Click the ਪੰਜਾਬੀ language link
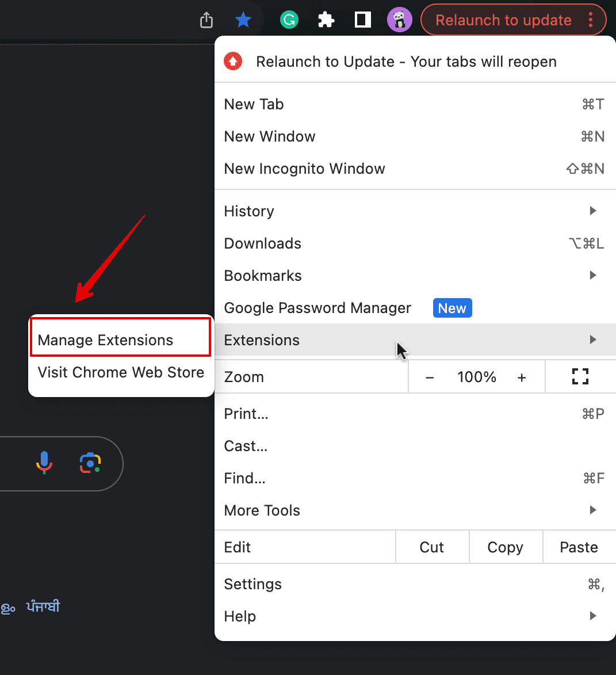The height and width of the screenshot is (675, 616). pos(43,607)
